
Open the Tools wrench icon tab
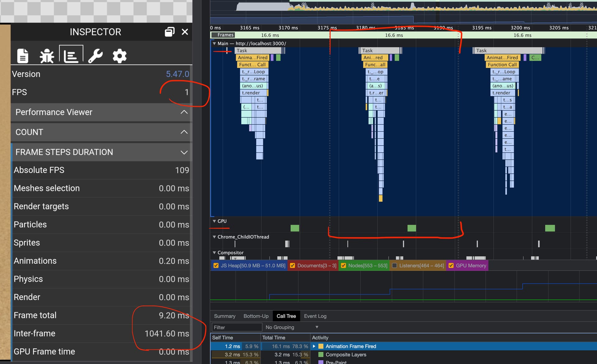[x=95, y=56]
